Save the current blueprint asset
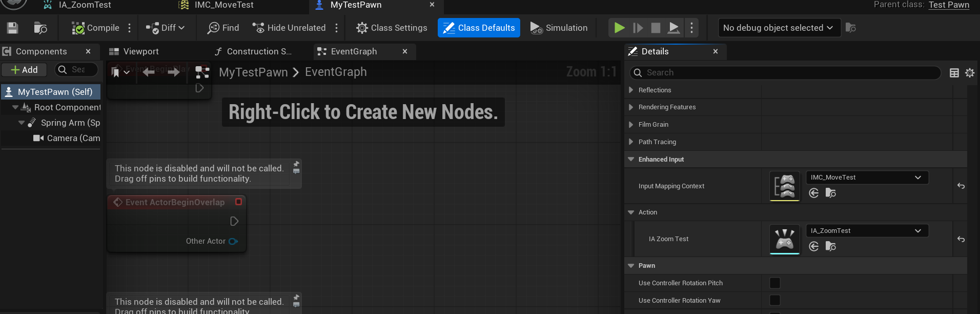The height and width of the screenshot is (314, 980). [x=13, y=28]
